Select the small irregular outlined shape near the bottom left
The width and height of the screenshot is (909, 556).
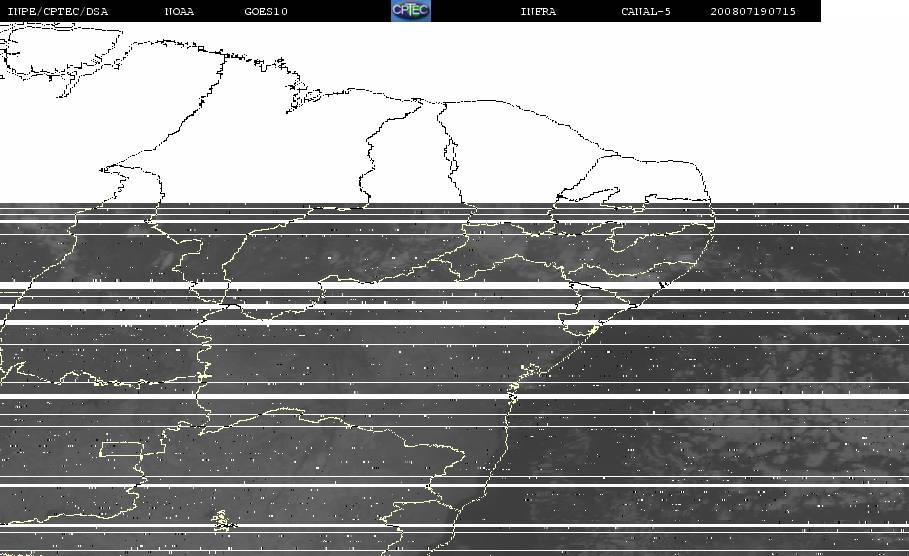pos(222,520)
